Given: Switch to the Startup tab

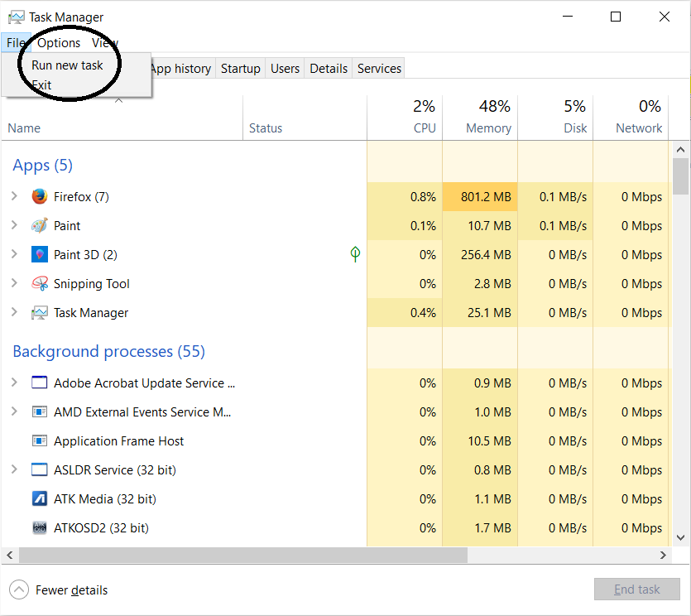Looking at the screenshot, I should coord(240,69).
